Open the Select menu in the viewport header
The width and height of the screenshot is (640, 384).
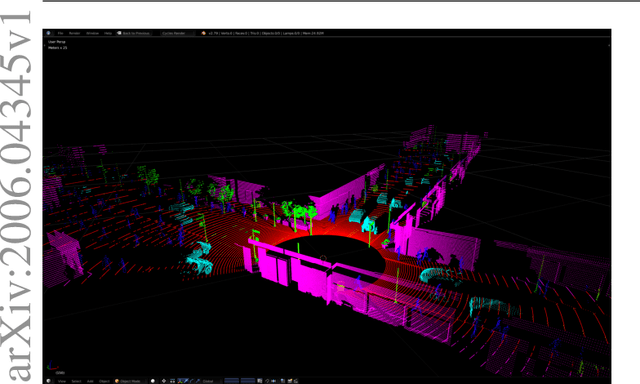[x=76, y=381]
